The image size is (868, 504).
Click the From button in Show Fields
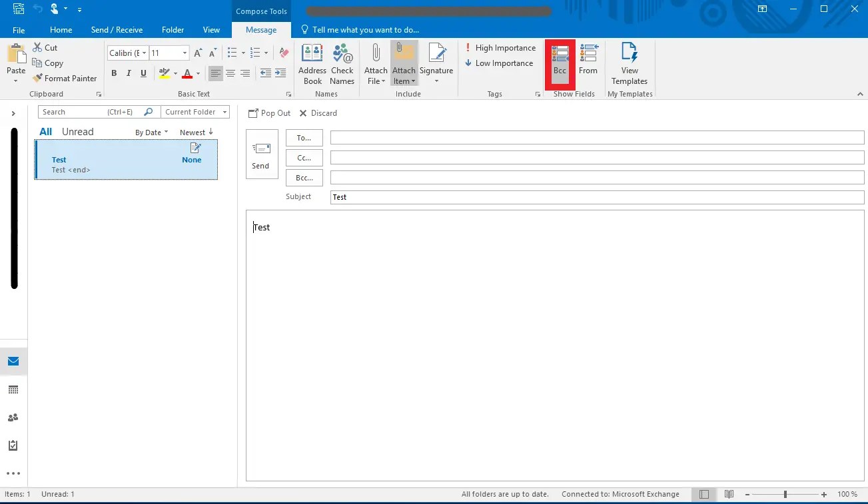pos(588,63)
